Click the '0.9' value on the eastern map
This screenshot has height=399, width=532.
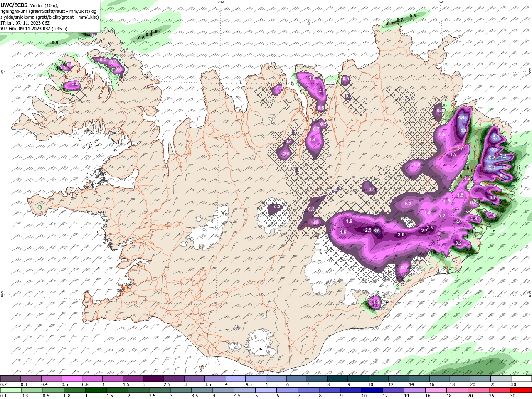coord(447,201)
